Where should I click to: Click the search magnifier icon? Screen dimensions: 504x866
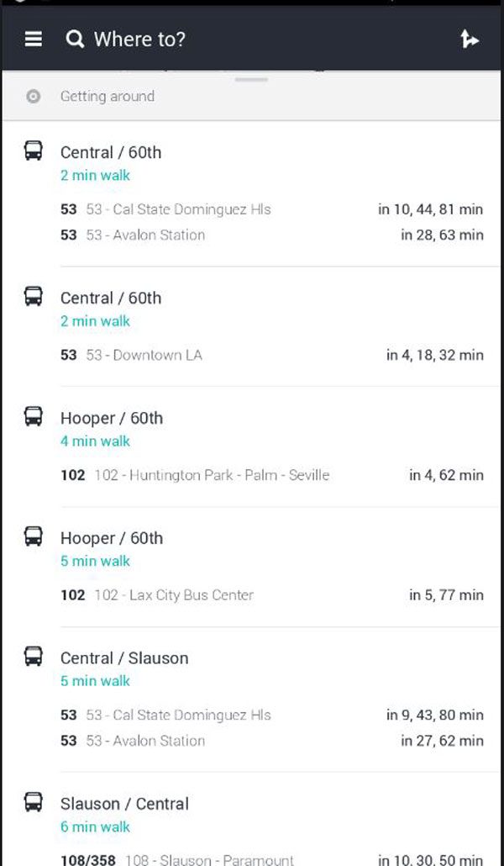pos(75,40)
